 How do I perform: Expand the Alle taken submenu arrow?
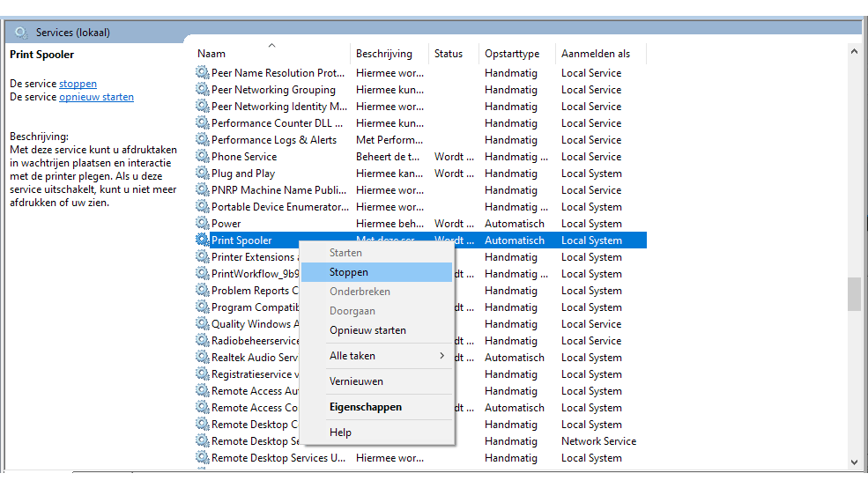(441, 356)
